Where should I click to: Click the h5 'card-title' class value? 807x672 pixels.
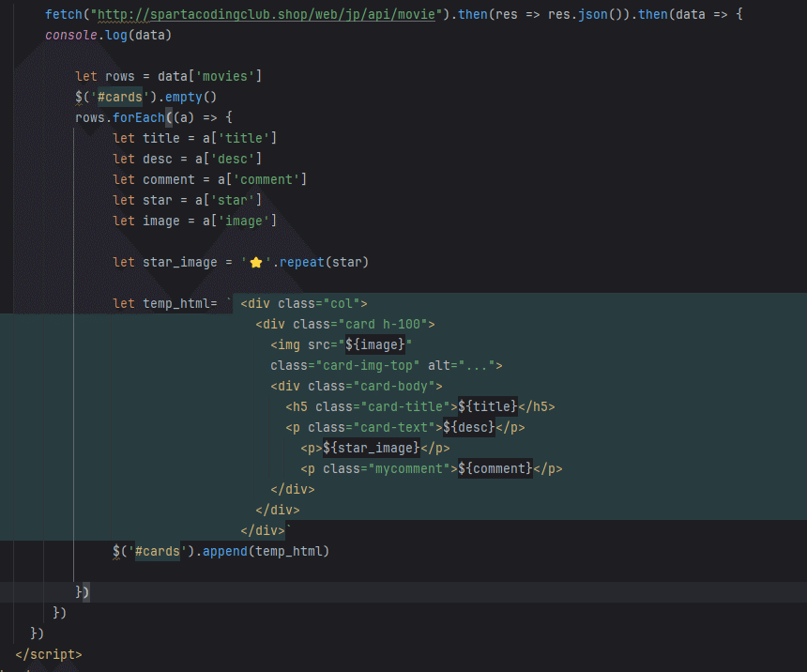click(x=405, y=406)
